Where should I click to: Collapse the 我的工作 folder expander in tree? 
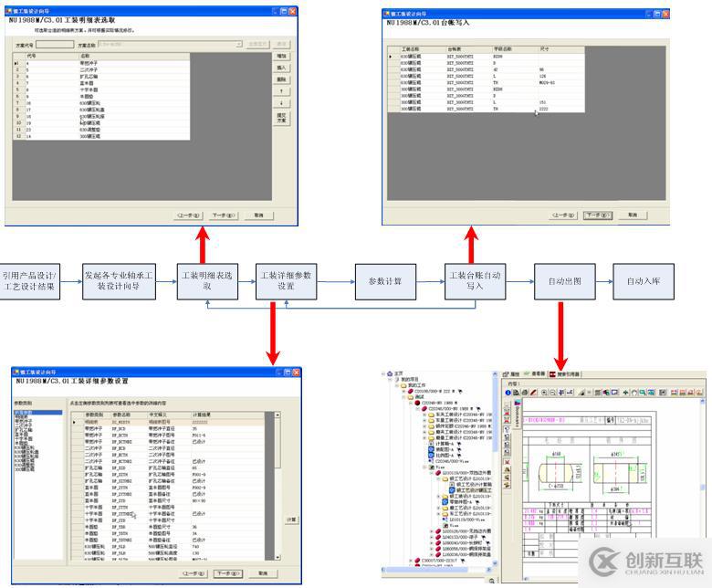pyautogui.click(x=396, y=385)
